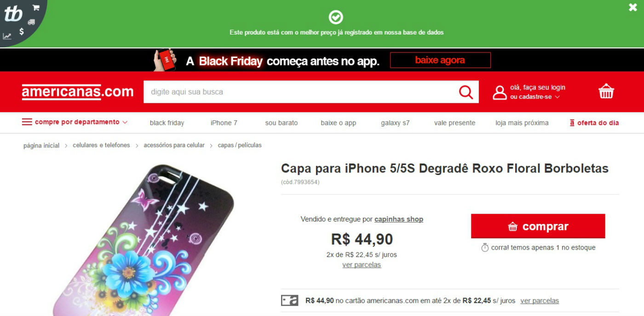644x316 pixels.
Task: Open the 'capinhas shop' seller link
Action: click(x=399, y=219)
